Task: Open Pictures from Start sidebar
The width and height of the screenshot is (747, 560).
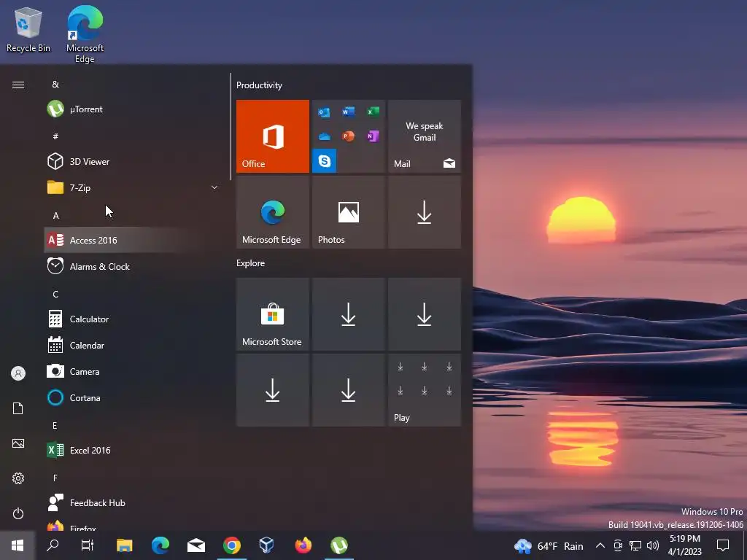Action: pos(18,443)
